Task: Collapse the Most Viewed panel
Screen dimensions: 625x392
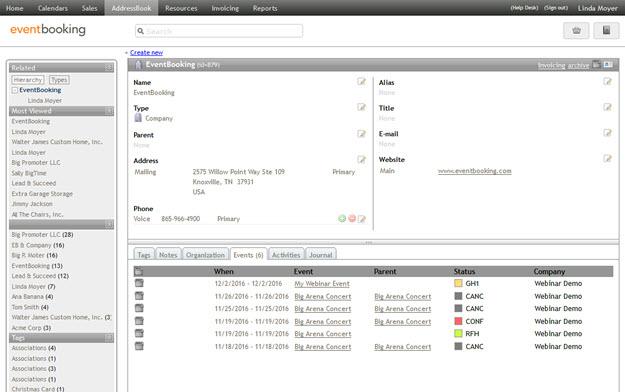Action: [108, 111]
